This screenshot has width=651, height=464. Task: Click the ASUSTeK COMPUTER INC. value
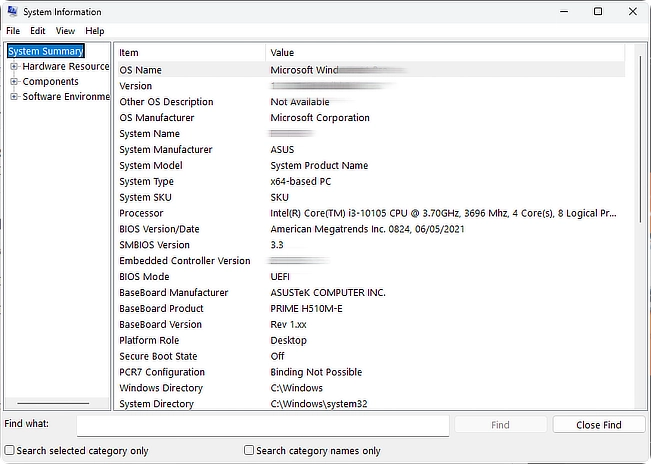(328, 293)
